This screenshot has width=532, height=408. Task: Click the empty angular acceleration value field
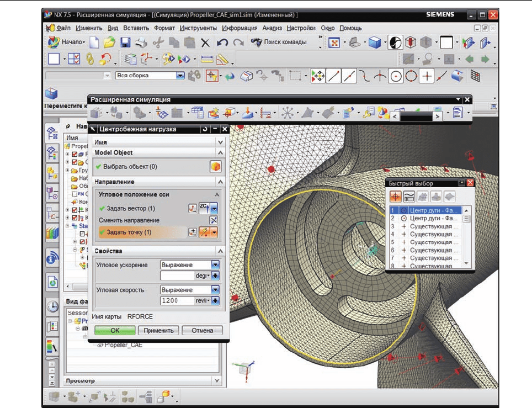click(x=177, y=275)
